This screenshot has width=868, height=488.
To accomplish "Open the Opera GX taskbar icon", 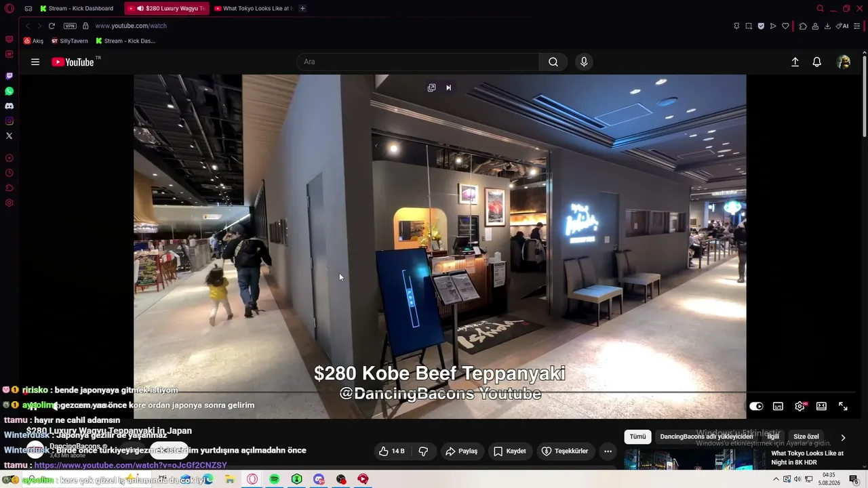I will [252, 479].
